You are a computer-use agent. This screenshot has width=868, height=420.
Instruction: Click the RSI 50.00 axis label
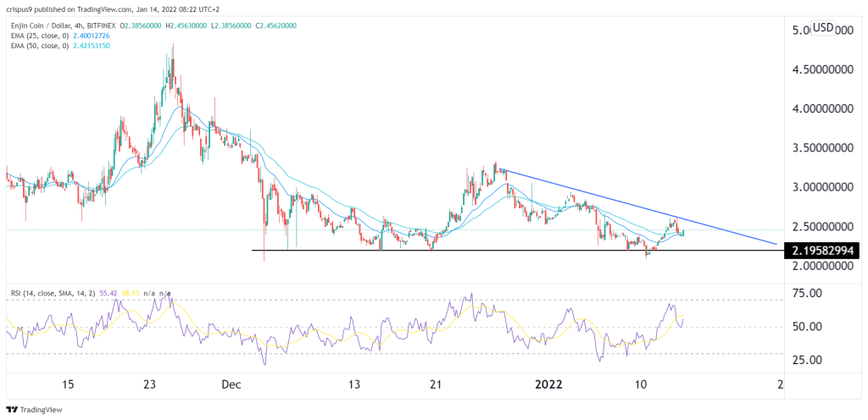806,327
